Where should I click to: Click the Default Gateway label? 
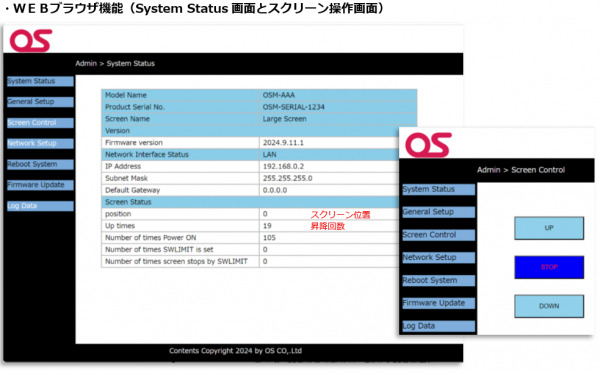point(132,190)
